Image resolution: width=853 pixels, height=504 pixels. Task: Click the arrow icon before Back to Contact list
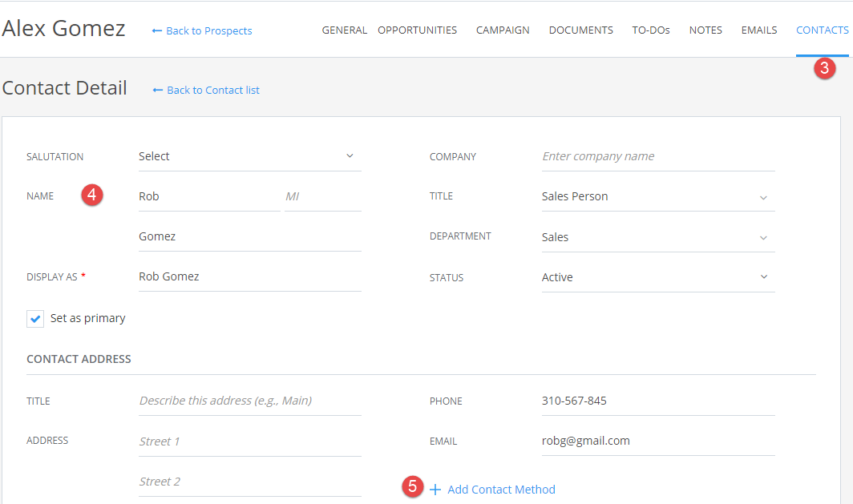tap(158, 91)
